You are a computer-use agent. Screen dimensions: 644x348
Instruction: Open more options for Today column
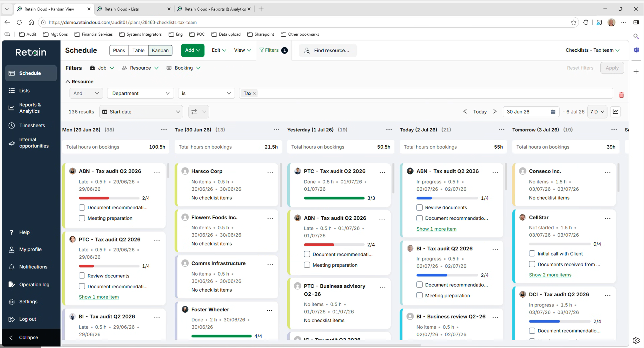(x=501, y=129)
